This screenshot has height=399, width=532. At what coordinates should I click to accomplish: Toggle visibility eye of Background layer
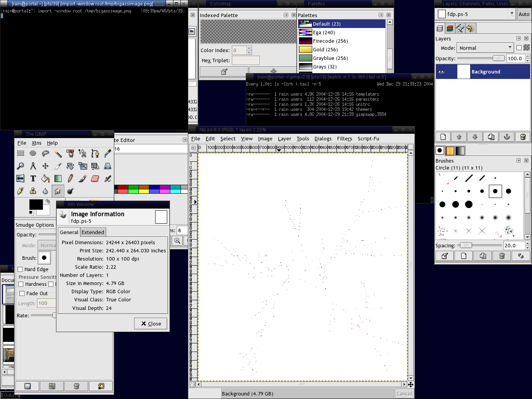pos(441,72)
